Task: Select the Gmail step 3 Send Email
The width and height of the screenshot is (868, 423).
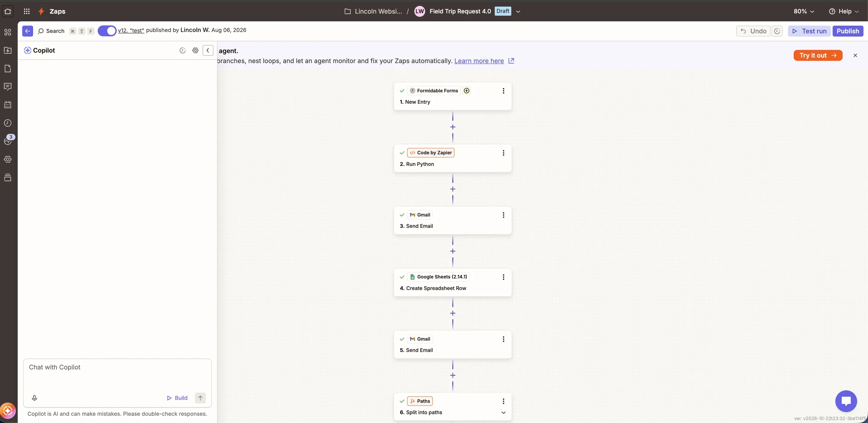Action: point(452,220)
